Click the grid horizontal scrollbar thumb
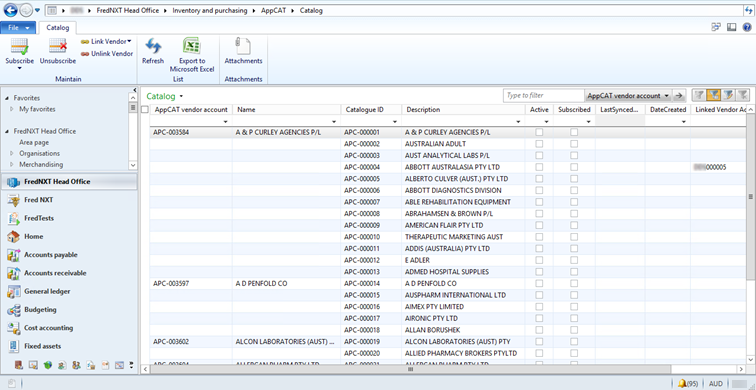 (x=410, y=369)
